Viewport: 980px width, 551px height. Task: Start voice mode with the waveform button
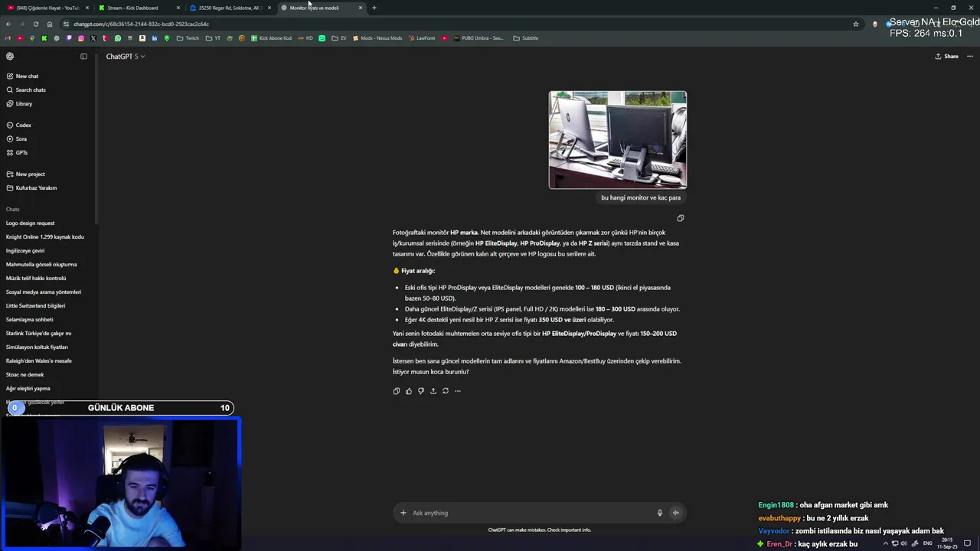click(x=675, y=513)
